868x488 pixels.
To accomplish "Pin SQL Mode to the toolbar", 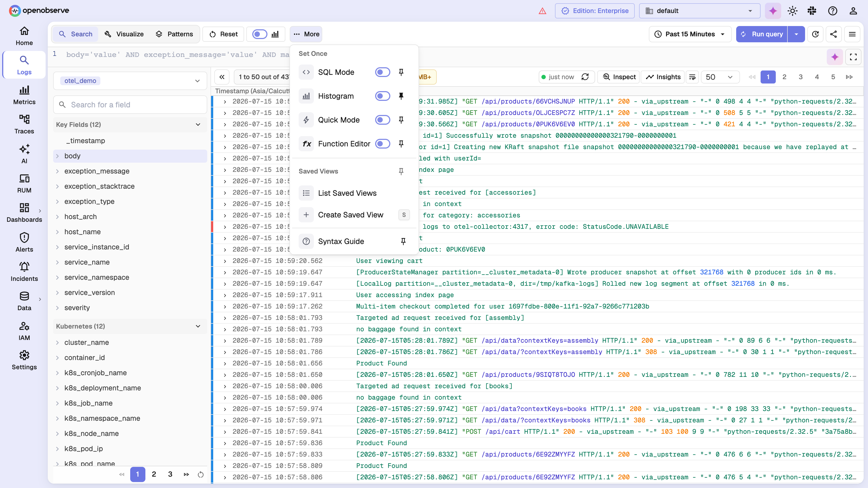I will (x=401, y=72).
